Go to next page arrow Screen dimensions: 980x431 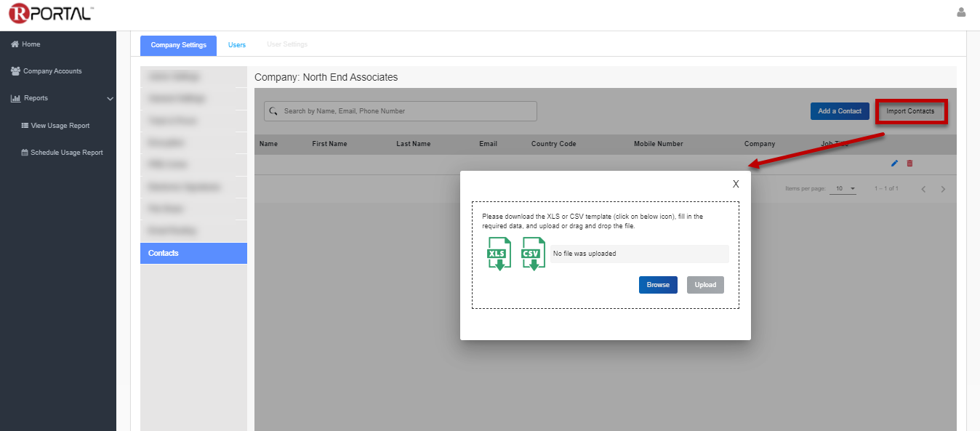(x=943, y=189)
